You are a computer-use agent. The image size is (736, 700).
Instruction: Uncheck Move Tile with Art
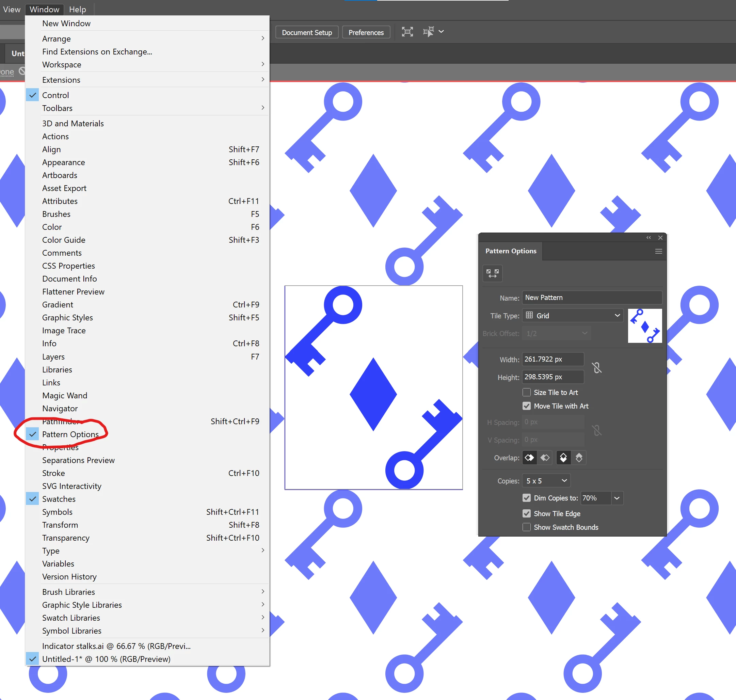point(526,406)
